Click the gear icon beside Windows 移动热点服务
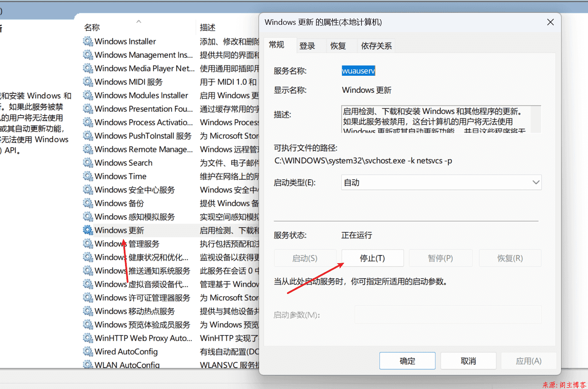The height and width of the screenshot is (389, 588). click(88, 311)
